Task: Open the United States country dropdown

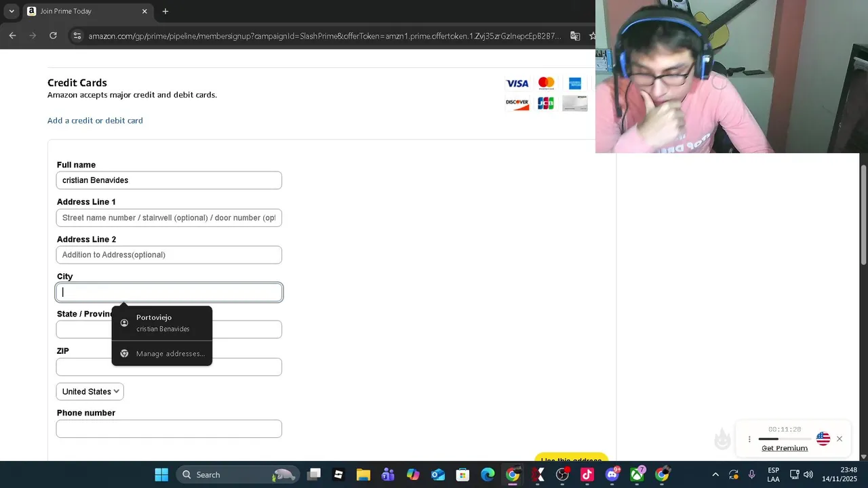Action: [x=90, y=392]
